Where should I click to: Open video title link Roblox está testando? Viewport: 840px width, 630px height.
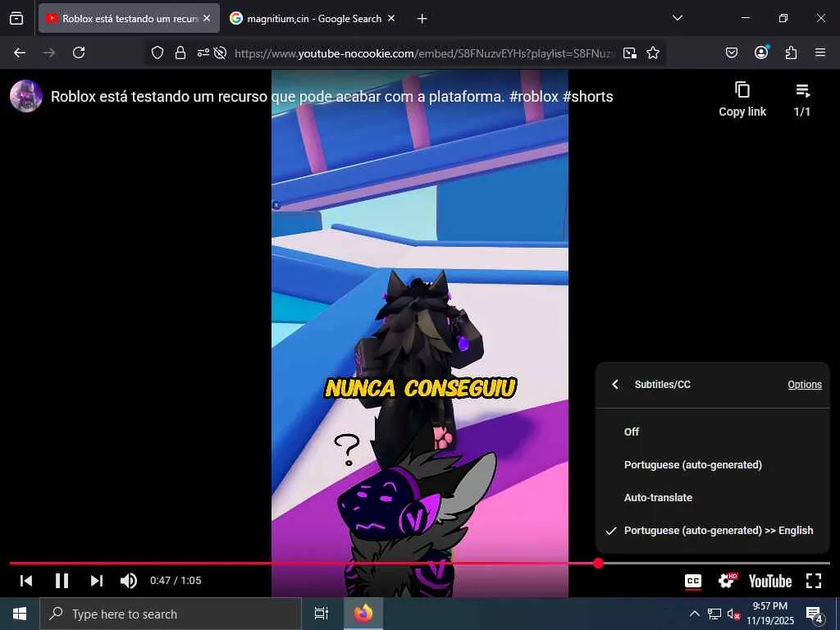(x=331, y=97)
